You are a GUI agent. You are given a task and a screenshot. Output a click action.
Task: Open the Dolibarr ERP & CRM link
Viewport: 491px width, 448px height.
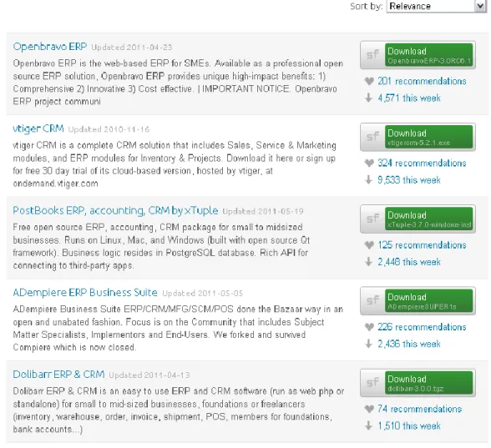(58, 375)
